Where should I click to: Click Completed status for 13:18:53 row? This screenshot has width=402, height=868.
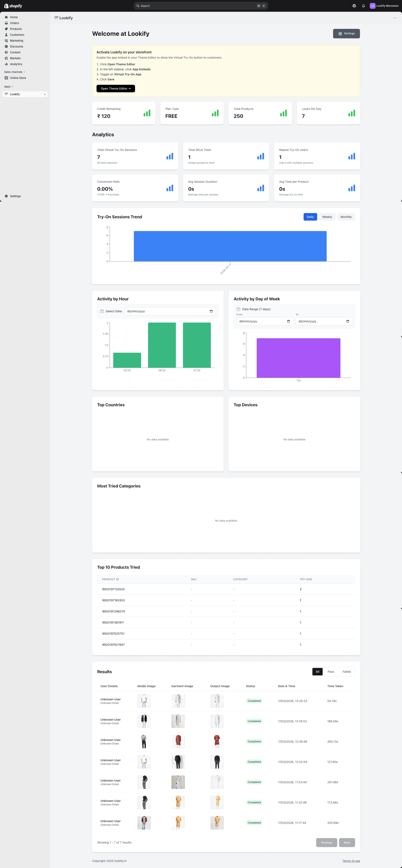[x=254, y=721]
